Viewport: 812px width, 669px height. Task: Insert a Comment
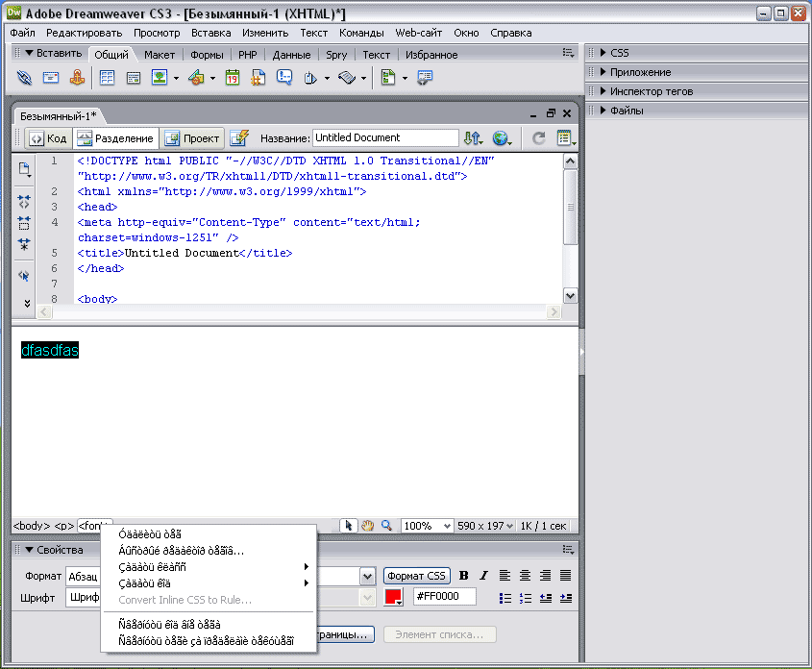click(x=284, y=78)
